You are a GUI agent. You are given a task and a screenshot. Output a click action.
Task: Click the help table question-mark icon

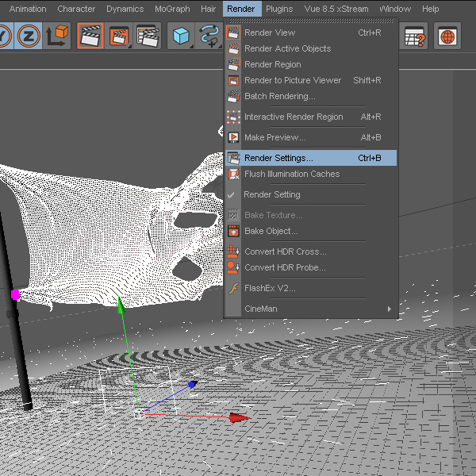(x=414, y=36)
